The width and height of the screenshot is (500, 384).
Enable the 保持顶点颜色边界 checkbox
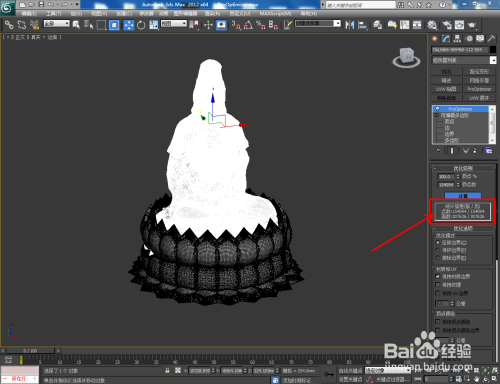click(x=438, y=330)
